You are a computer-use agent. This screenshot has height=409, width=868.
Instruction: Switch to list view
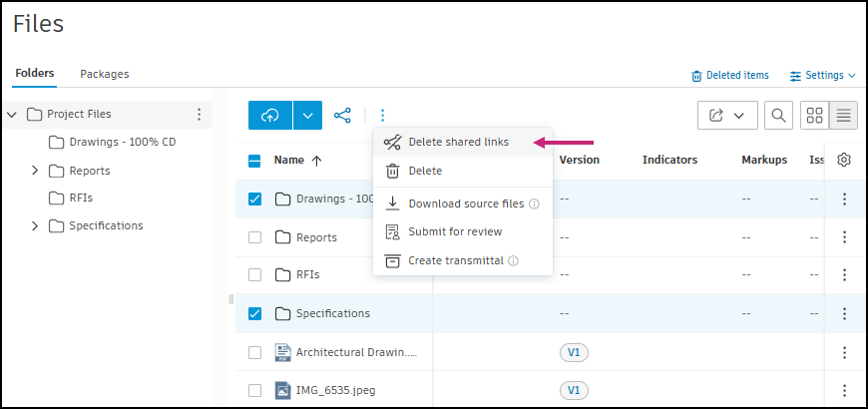[843, 115]
